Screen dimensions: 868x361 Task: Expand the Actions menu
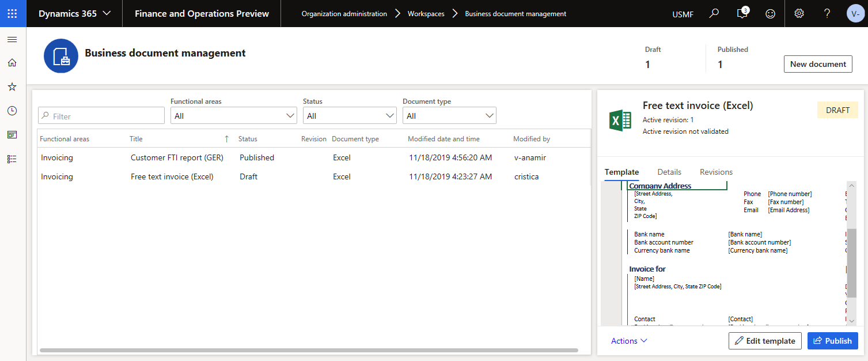(629, 341)
